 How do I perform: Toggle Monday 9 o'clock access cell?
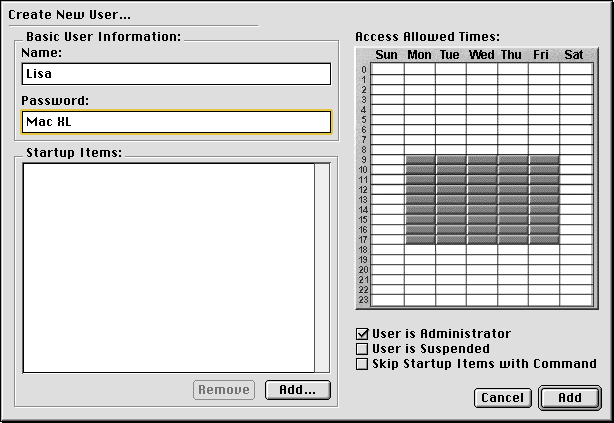420,160
